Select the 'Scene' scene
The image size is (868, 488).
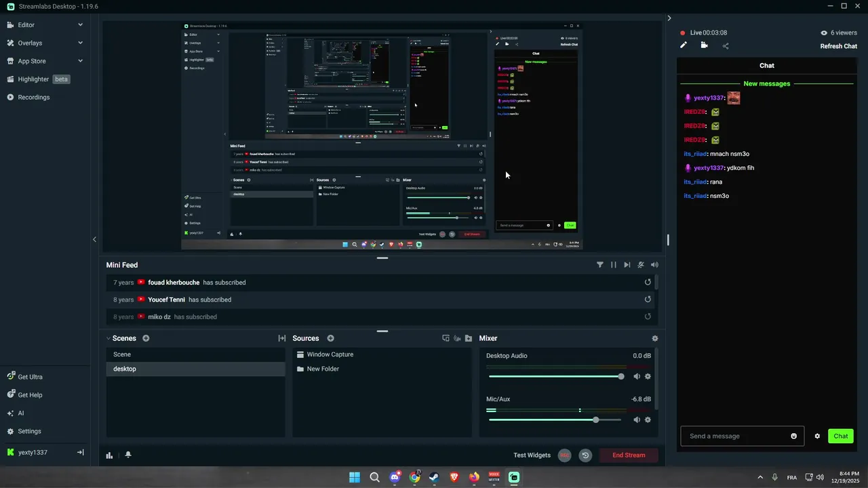[195, 354]
